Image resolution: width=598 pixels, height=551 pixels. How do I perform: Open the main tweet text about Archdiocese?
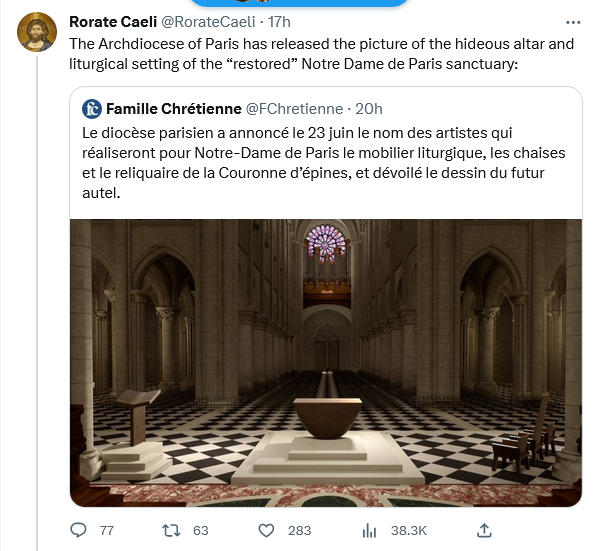coord(322,54)
